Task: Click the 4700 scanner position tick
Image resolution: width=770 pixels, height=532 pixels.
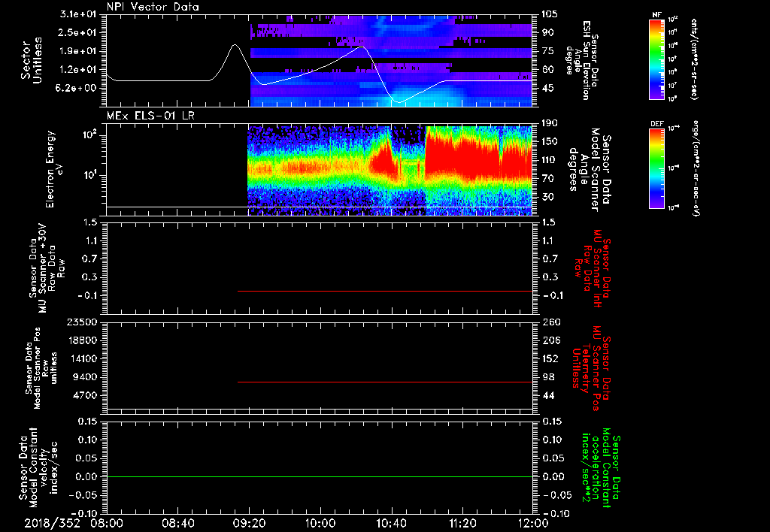Action: [x=86, y=395]
